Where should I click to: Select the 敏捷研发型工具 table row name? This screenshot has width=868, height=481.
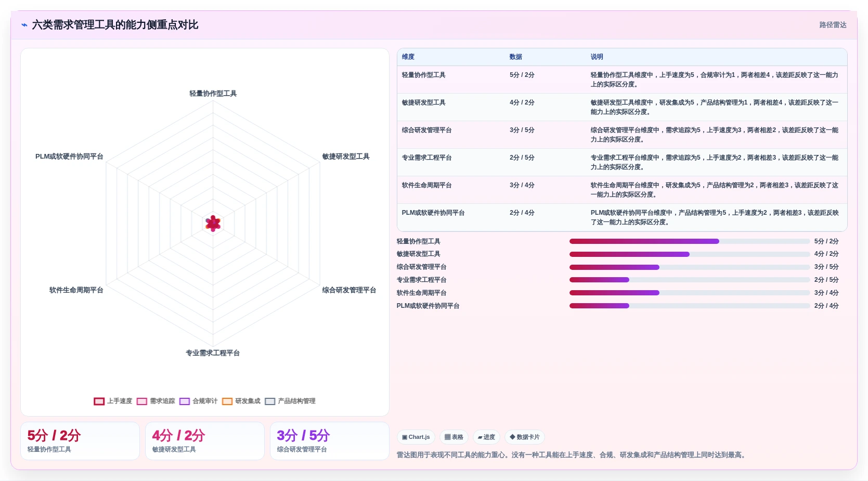[x=424, y=103]
